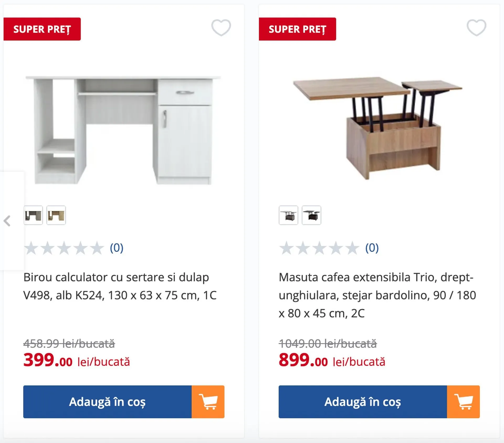Screen dimensions: 504x443
Task: Choose the second dark coffee table variant thumbnail
Action: click(311, 215)
